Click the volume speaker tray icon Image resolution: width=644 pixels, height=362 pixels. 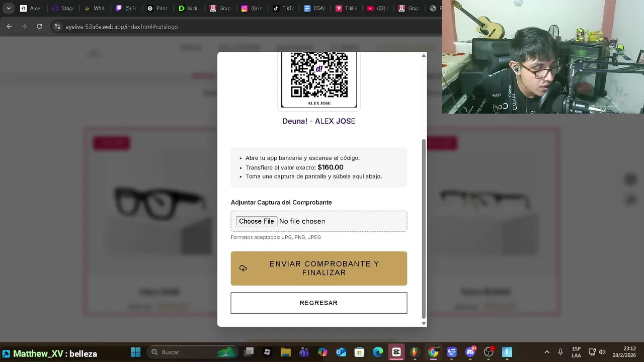click(x=602, y=352)
